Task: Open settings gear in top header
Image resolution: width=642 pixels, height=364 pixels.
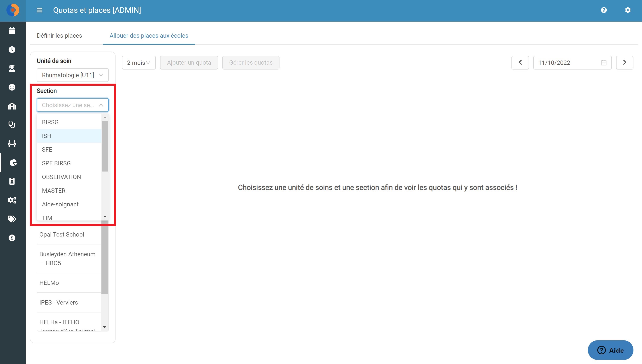Action: pyautogui.click(x=628, y=10)
